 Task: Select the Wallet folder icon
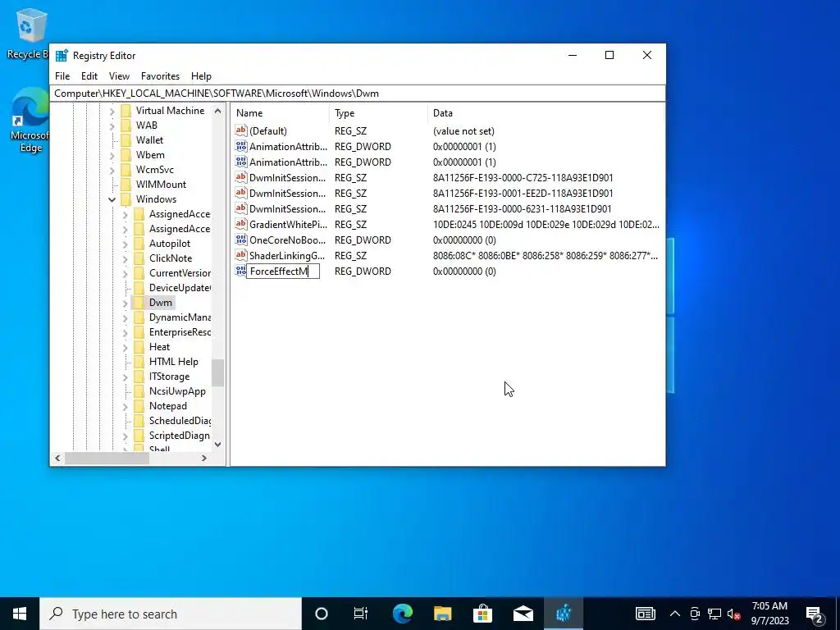(x=126, y=140)
